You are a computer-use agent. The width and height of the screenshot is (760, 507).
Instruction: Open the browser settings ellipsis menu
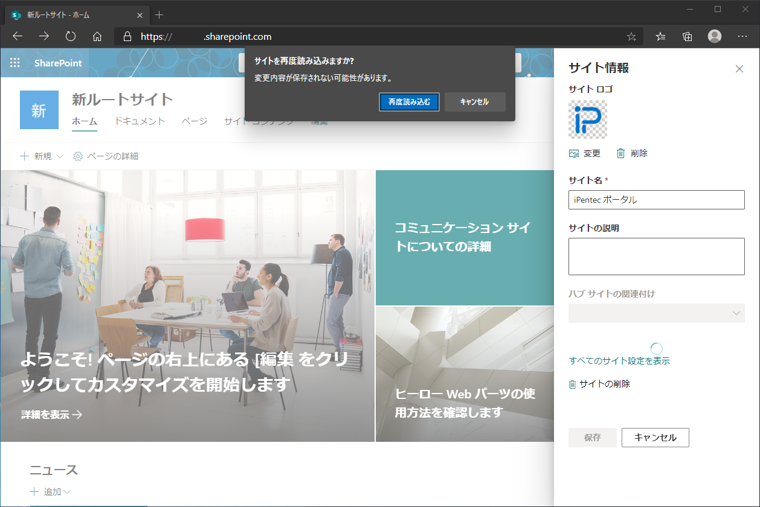(742, 36)
